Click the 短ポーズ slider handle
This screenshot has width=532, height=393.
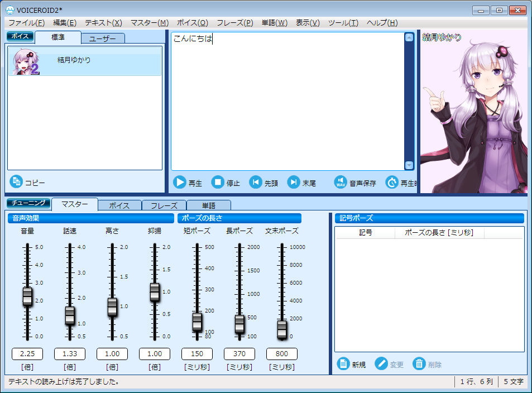click(197, 322)
